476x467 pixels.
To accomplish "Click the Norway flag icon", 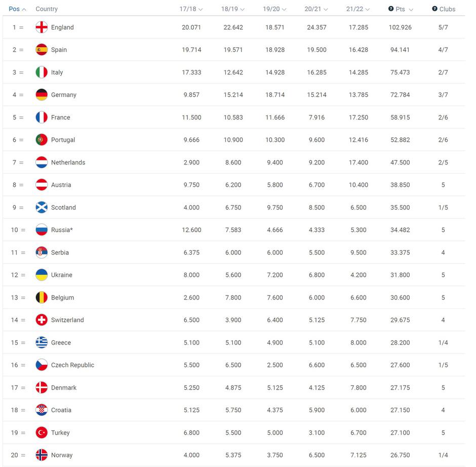I will tap(42, 455).
